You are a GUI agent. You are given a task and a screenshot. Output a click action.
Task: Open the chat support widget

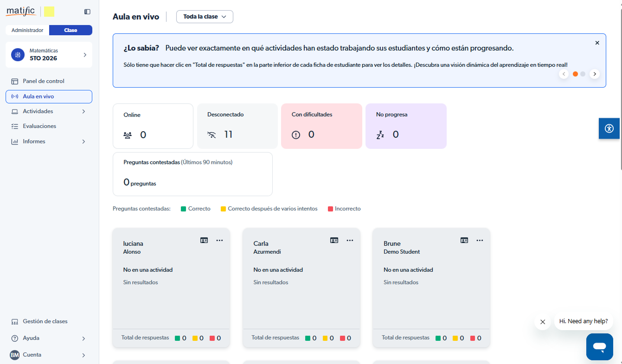coord(599,346)
